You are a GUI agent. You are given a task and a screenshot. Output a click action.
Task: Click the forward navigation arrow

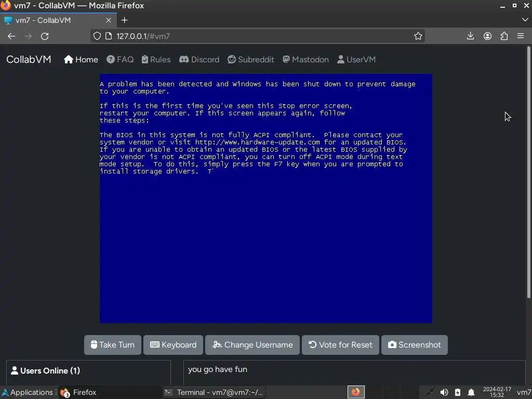pyautogui.click(x=28, y=36)
